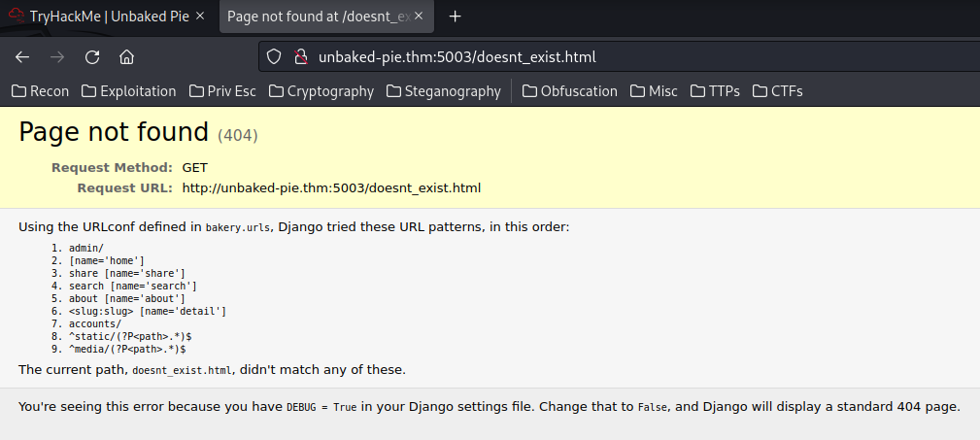This screenshot has height=440, width=980.
Task: Open the CTFs bookmarks folder
Action: click(778, 91)
